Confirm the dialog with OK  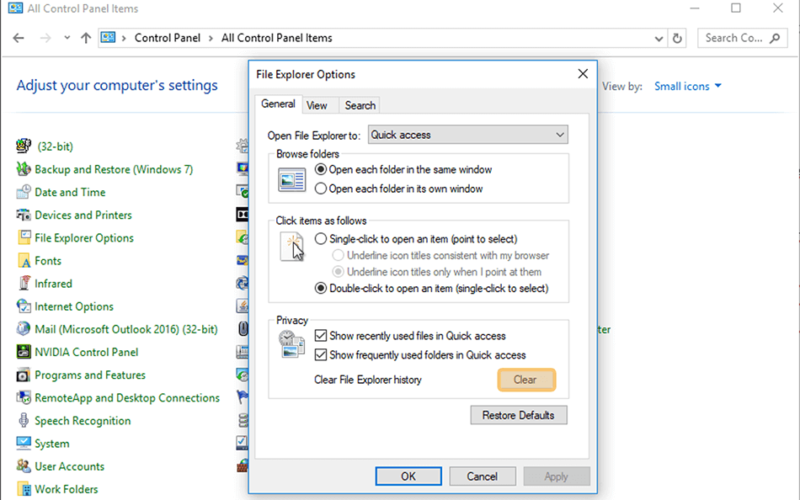coord(408,477)
